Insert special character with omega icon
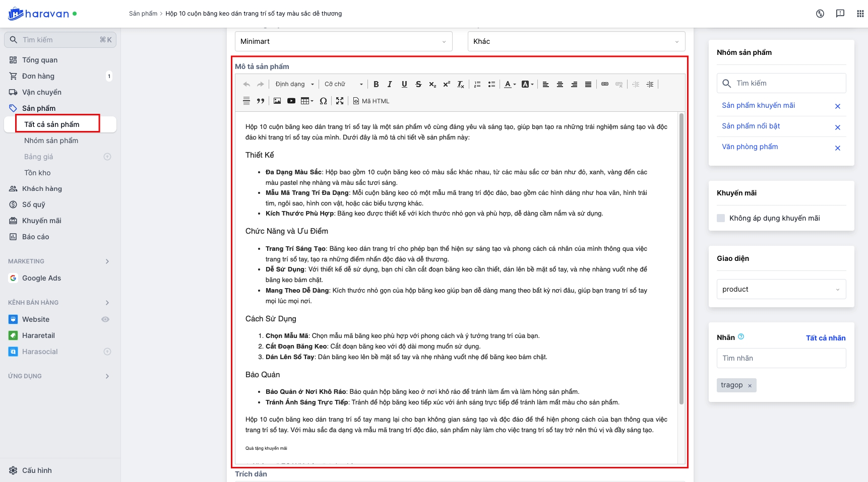This screenshot has width=868, height=482. [x=324, y=101]
